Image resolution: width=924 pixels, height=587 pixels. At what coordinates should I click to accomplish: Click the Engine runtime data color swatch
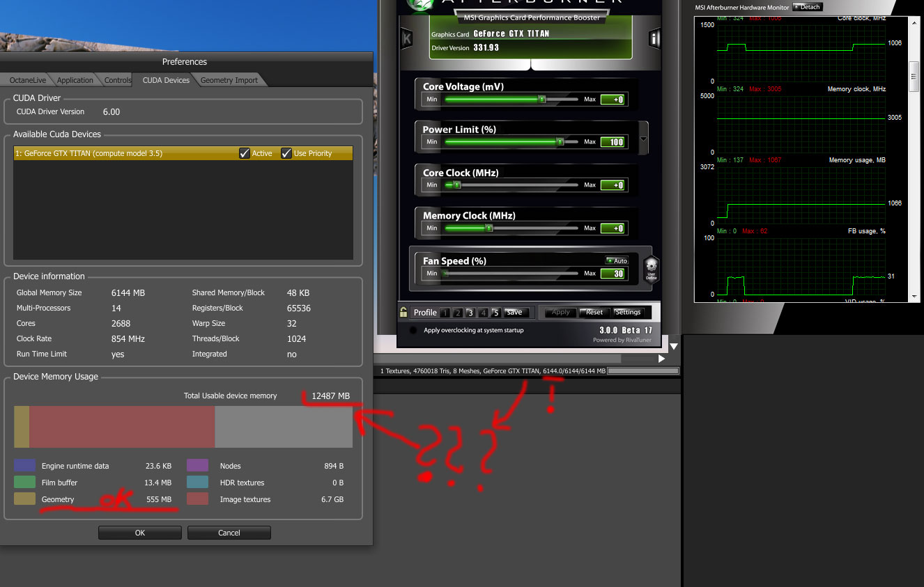(x=24, y=466)
